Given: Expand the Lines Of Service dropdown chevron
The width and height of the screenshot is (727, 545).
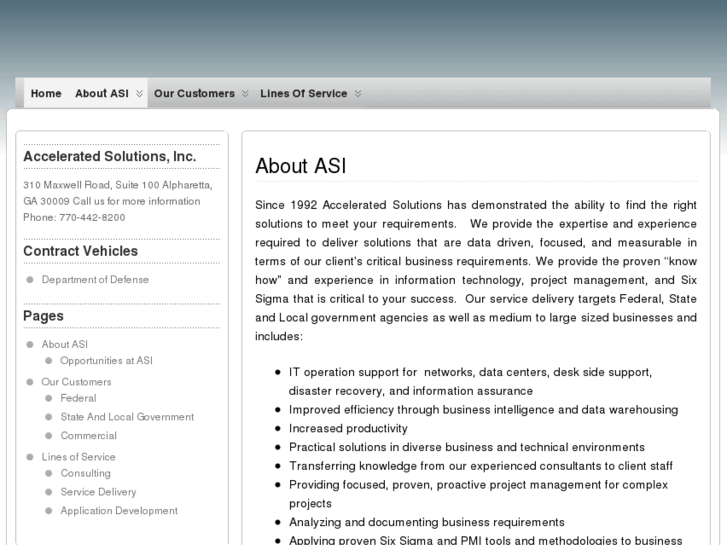Looking at the screenshot, I should [357, 94].
